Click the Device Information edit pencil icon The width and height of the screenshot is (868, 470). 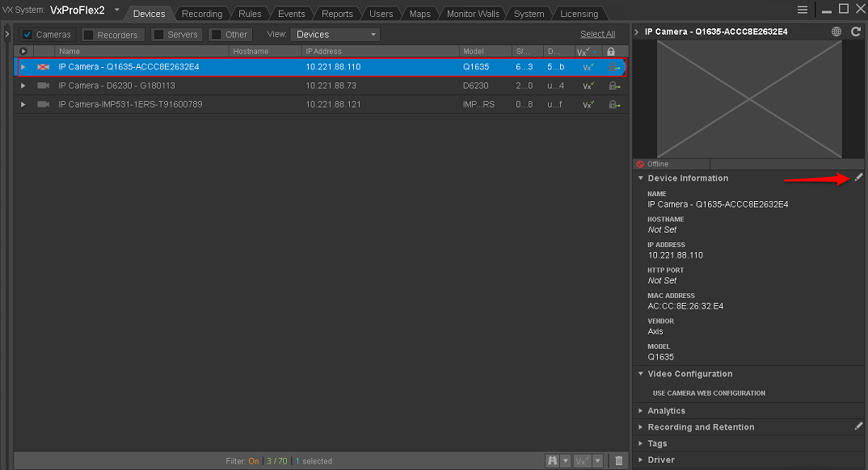pyautogui.click(x=858, y=178)
